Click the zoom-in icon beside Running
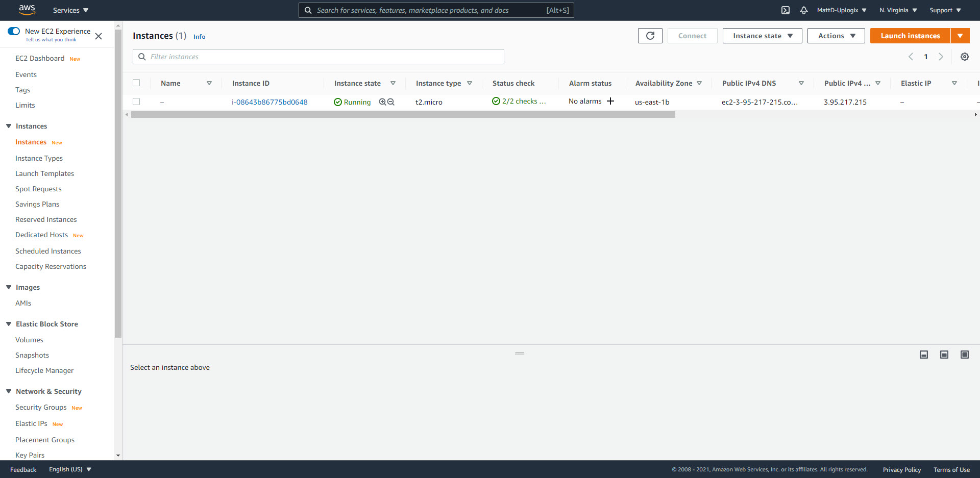980x478 pixels. [x=382, y=102]
